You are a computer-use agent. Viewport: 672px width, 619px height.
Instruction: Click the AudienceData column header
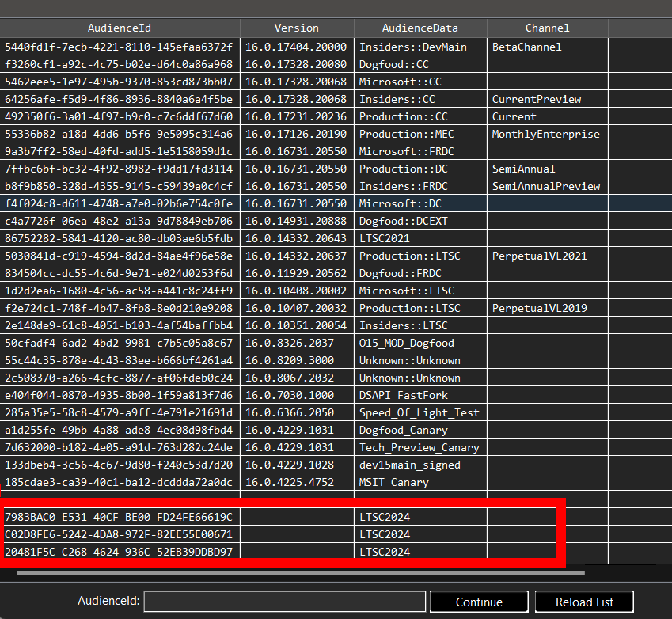[x=420, y=28]
